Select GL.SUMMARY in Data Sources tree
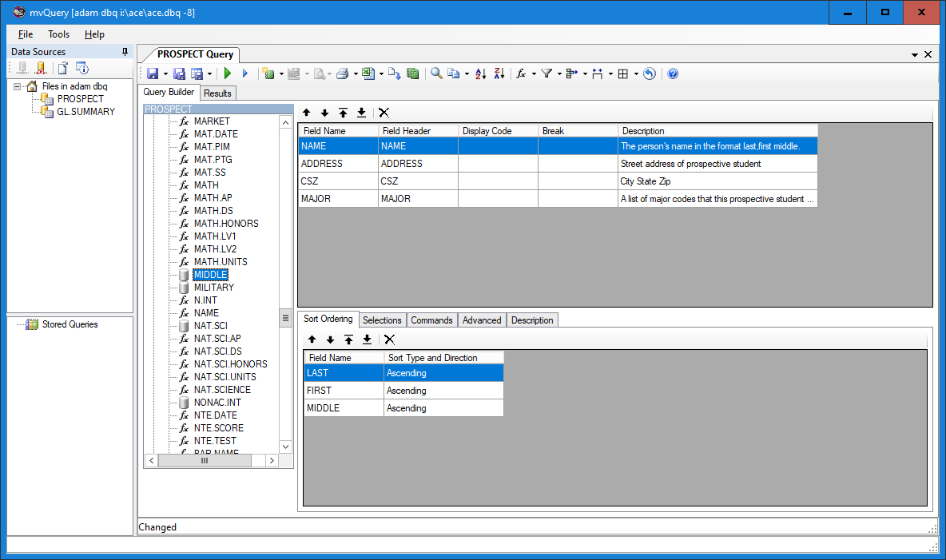 (85, 112)
